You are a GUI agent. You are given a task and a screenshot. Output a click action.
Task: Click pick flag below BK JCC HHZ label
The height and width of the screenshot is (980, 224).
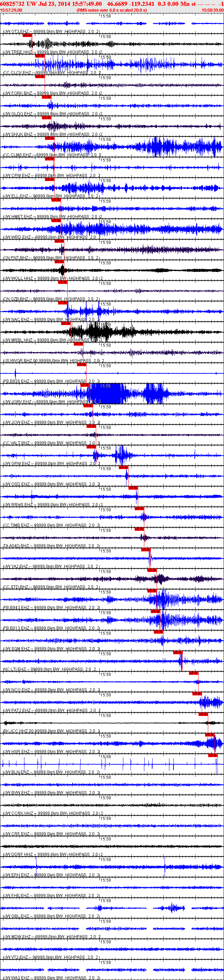(210, 734)
